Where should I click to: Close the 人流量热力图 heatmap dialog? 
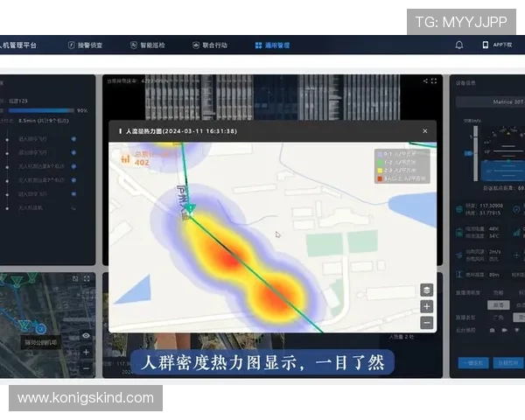(x=425, y=131)
